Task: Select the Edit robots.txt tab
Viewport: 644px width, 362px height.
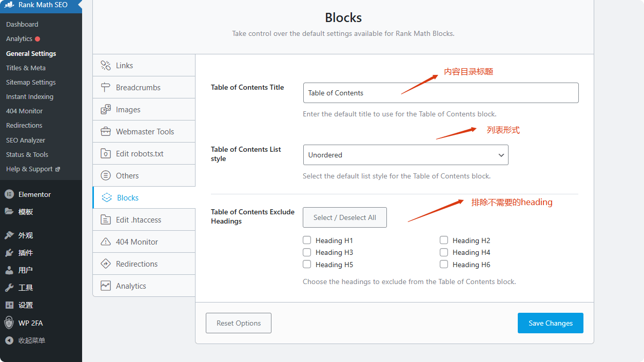Action: (x=144, y=153)
